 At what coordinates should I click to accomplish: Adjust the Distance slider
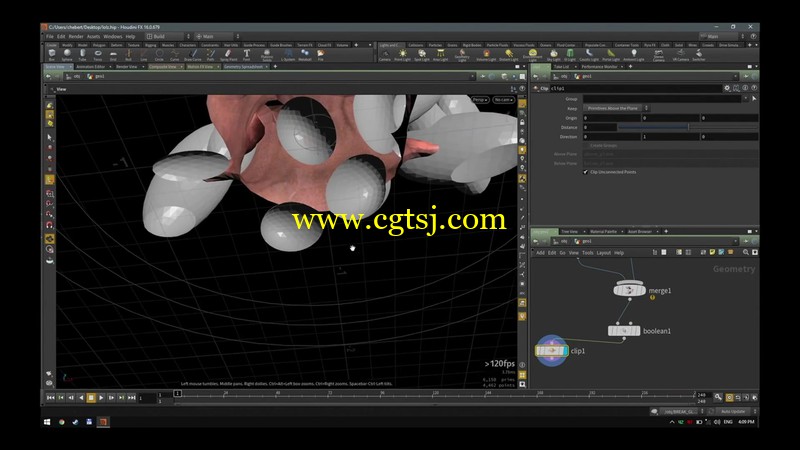(x=688, y=127)
